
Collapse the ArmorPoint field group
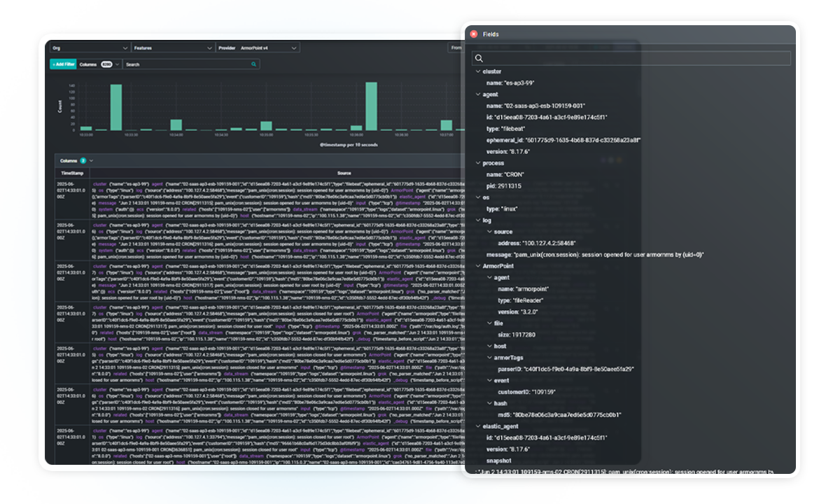tap(479, 265)
